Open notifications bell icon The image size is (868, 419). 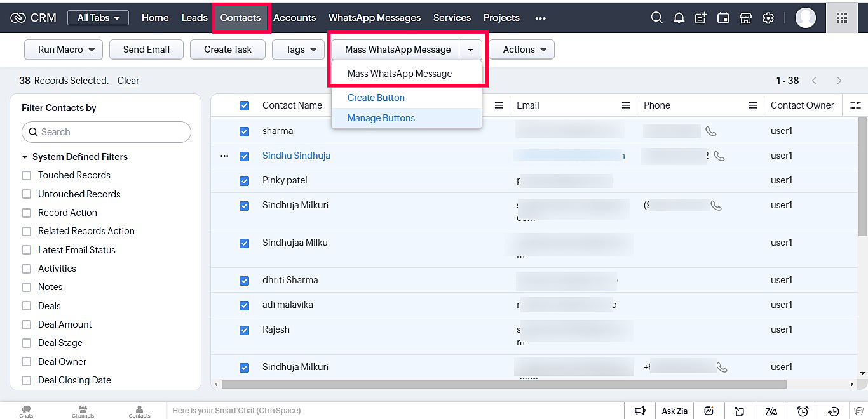tap(679, 18)
